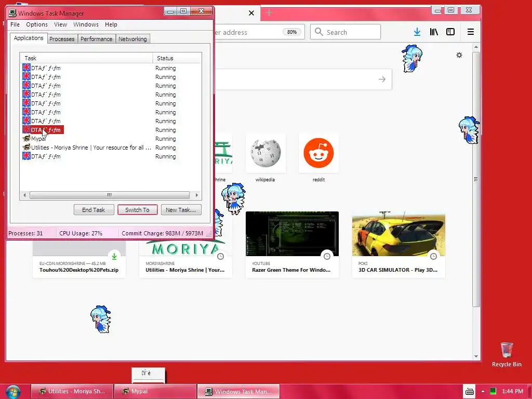Click the browser Search field
This screenshot has height=399, width=532.
click(x=345, y=32)
